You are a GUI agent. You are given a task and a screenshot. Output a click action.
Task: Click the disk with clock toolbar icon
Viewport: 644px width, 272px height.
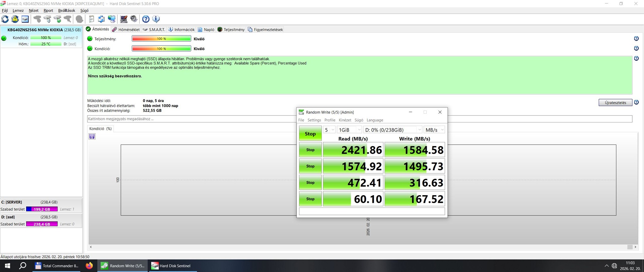(x=47, y=19)
